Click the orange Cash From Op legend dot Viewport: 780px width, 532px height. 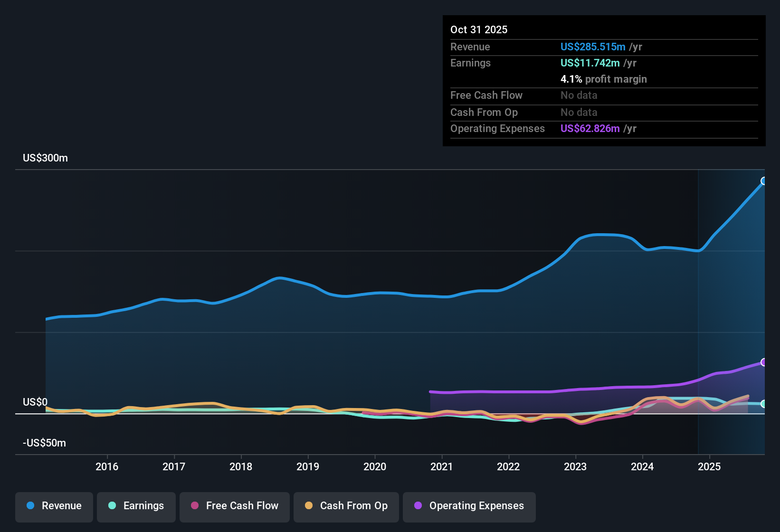click(309, 505)
